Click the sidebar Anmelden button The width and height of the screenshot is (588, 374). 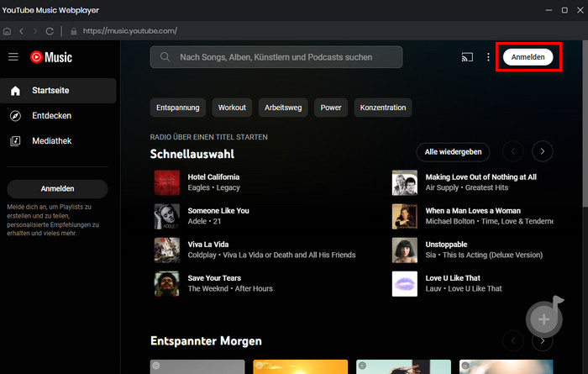[57, 189]
